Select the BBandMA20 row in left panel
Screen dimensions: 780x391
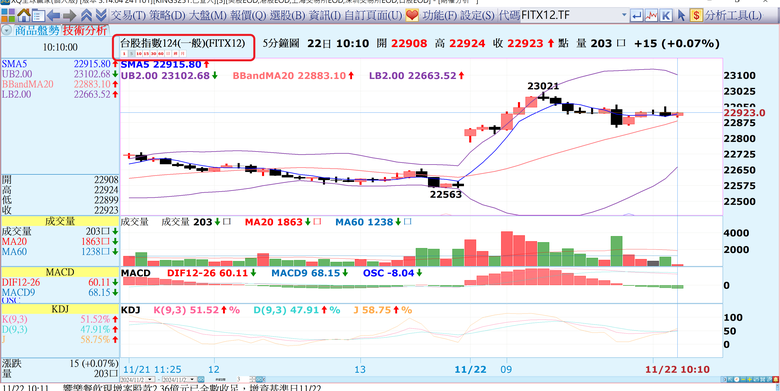(60, 84)
